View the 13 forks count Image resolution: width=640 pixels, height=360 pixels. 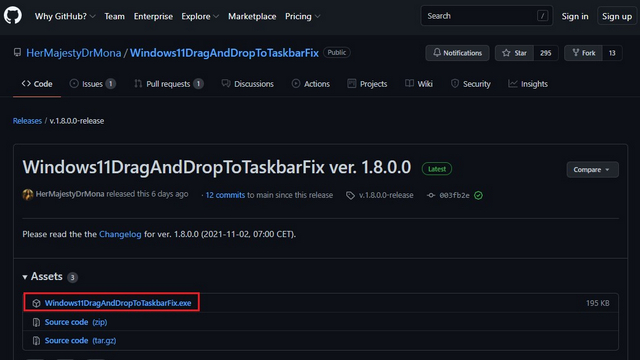click(x=612, y=53)
